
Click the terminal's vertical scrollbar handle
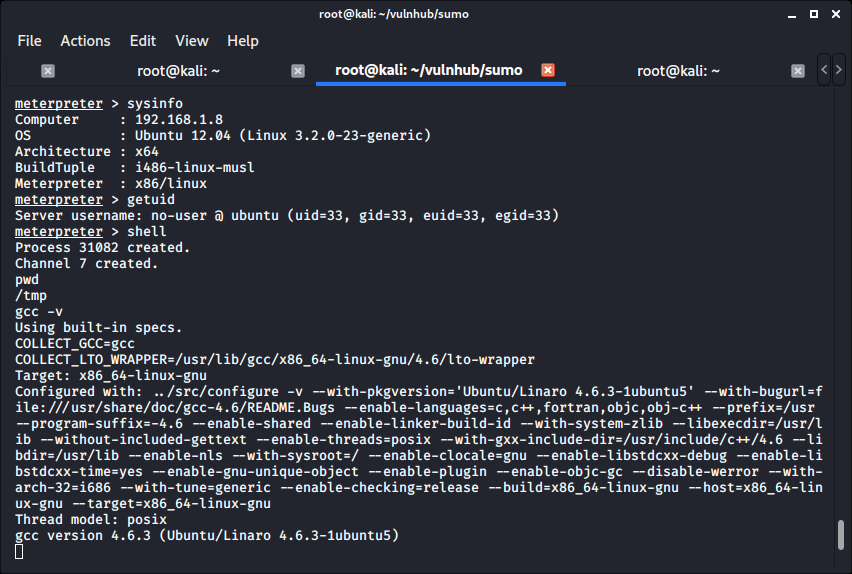(x=842, y=534)
